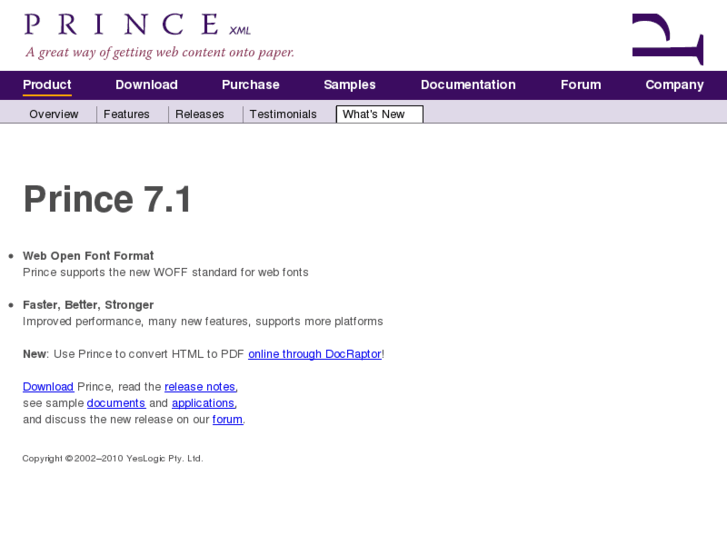Switch to the Overview tab

[54, 114]
